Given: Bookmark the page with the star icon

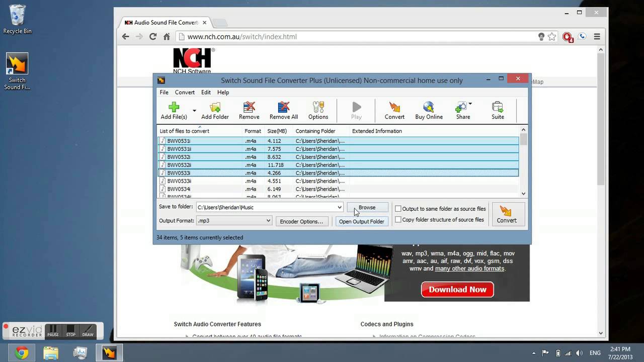Looking at the screenshot, I should 552,37.
